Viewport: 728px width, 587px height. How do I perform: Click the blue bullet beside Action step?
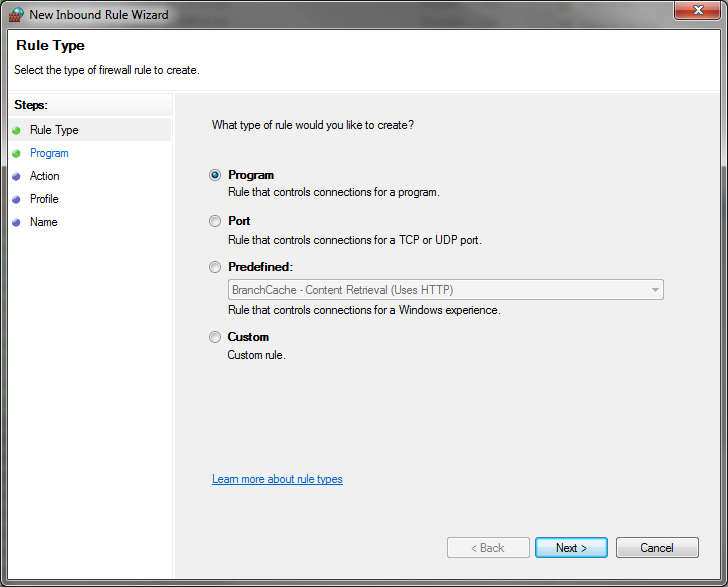(x=16, y=176)
